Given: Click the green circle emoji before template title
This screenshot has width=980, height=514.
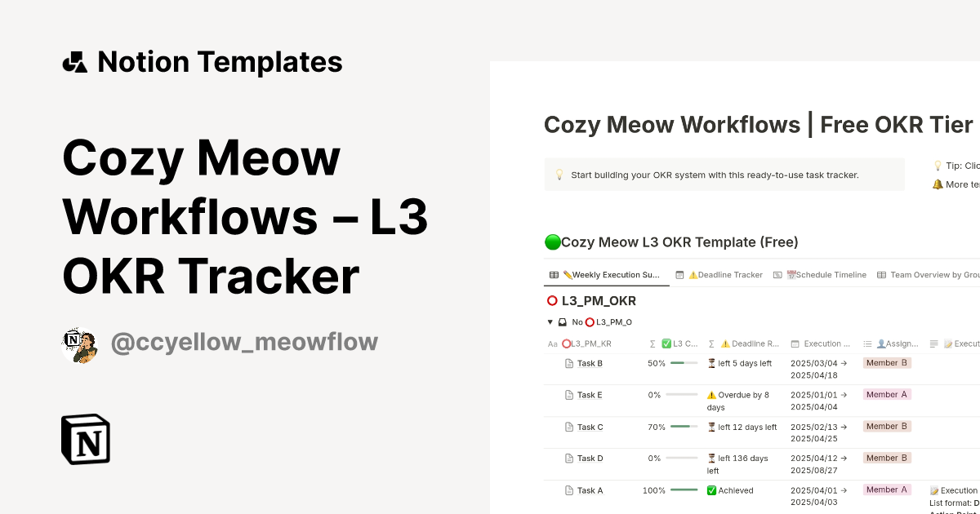Looking at the screenshot, I should (x=552, y=241).
